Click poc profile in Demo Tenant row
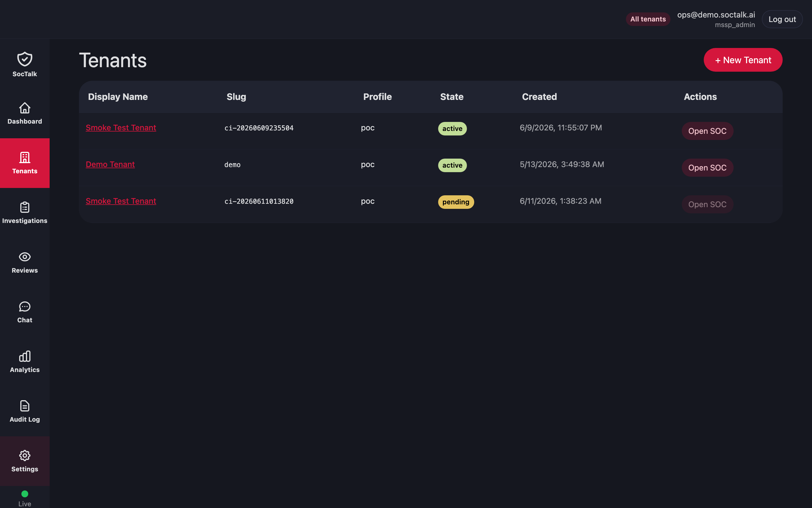812x508 pixels. click(x=367, y=165)
